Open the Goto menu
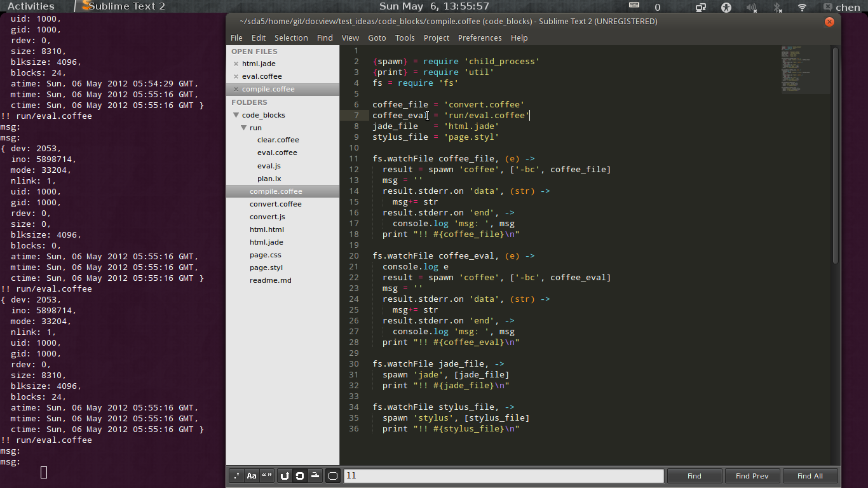868x488 pixels. pyautogui.click(x=377, y=37)
